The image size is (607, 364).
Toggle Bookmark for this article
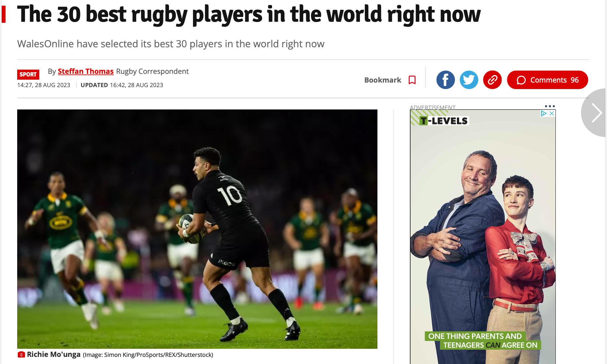pyautogui.click(x=390, y=80)
